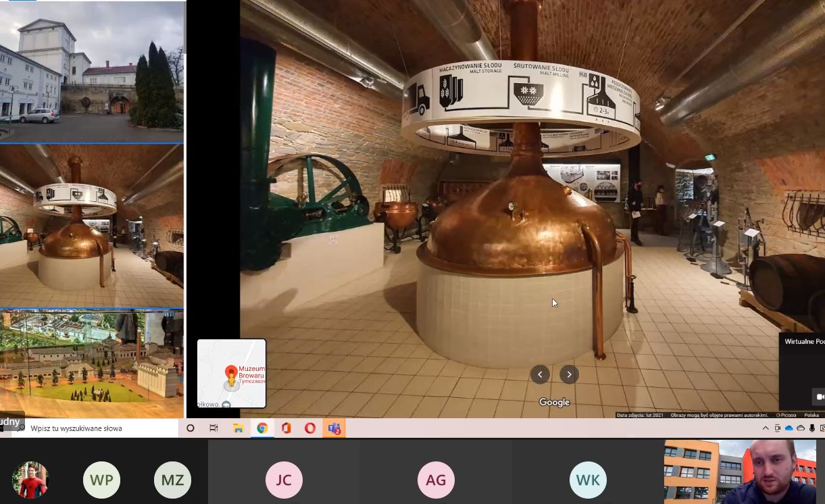Click the previous photo arrow button
Screen dimensions: 825x504
coord(540,374)
